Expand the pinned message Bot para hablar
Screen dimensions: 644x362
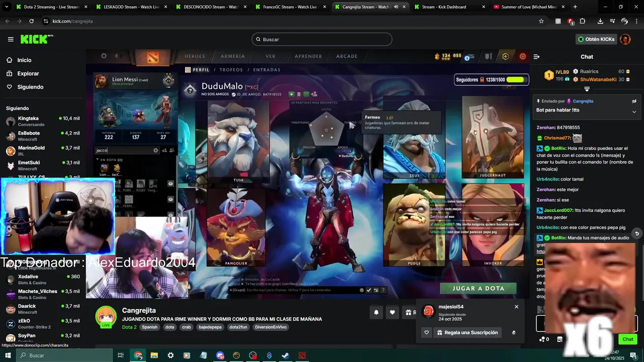coord(634,112)
